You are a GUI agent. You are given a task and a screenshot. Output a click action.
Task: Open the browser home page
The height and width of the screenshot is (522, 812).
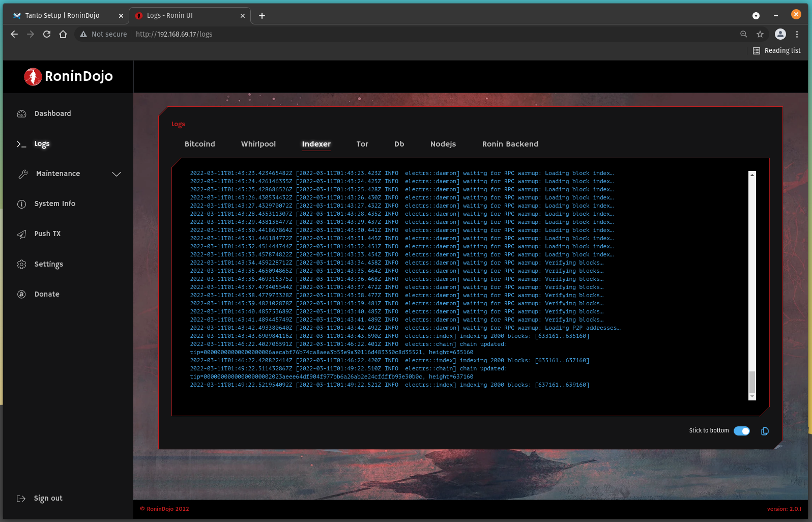coord(63,34)
